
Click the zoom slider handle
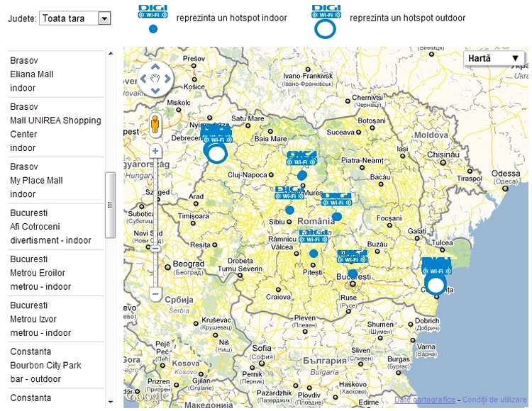tap(155, 249)
